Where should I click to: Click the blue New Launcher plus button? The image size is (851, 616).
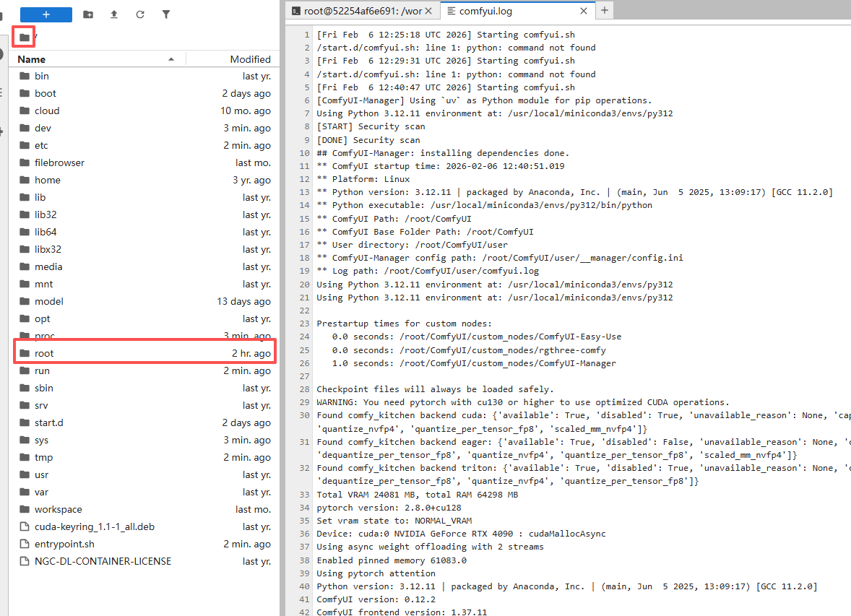click(46, 14)
